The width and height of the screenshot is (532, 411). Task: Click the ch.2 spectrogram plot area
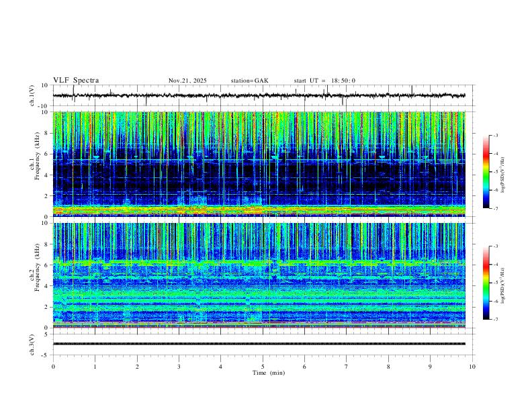click(x=259, y=275)
